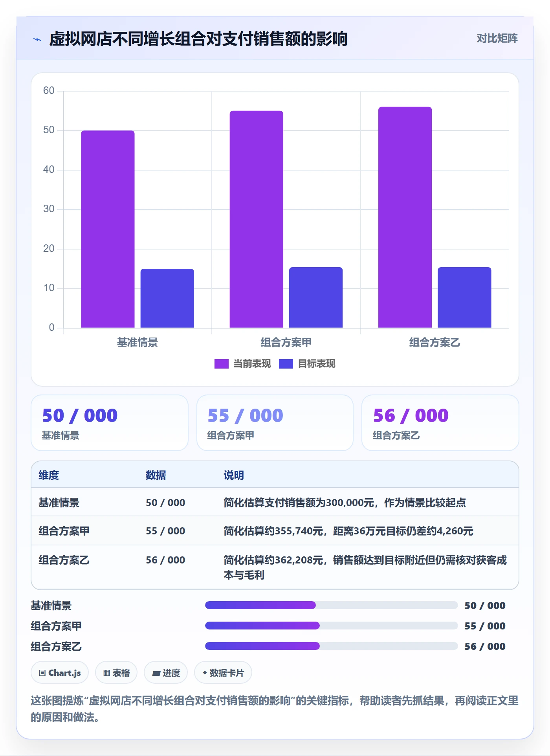The height and width of the screenshot is (756, 550).
Task: Click the 55 / 000 progress value
Action: click(485, 626)
